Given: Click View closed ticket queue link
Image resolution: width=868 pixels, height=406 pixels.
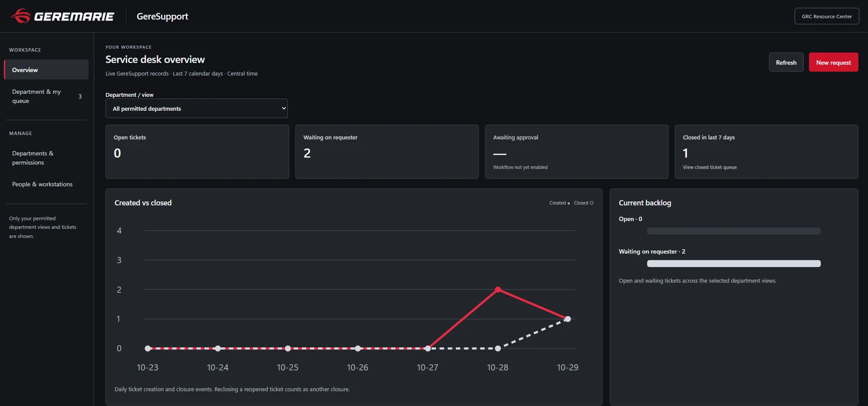Looking at the screenshot, I should (x=710, y=167).
